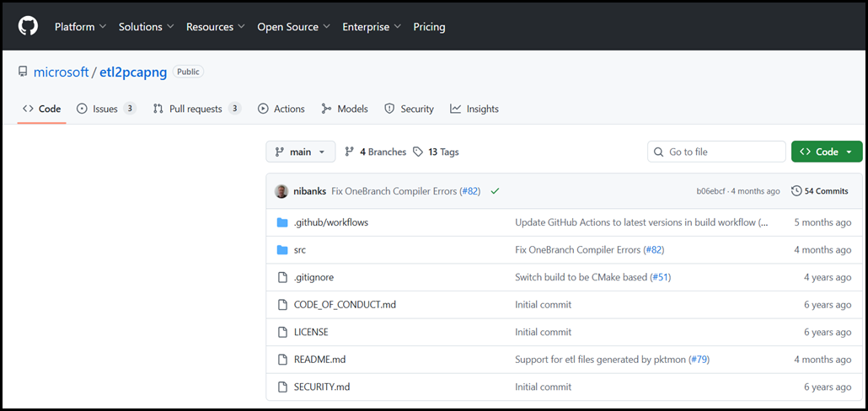
Task: Open the README.md file
Action: click(319, 360)
